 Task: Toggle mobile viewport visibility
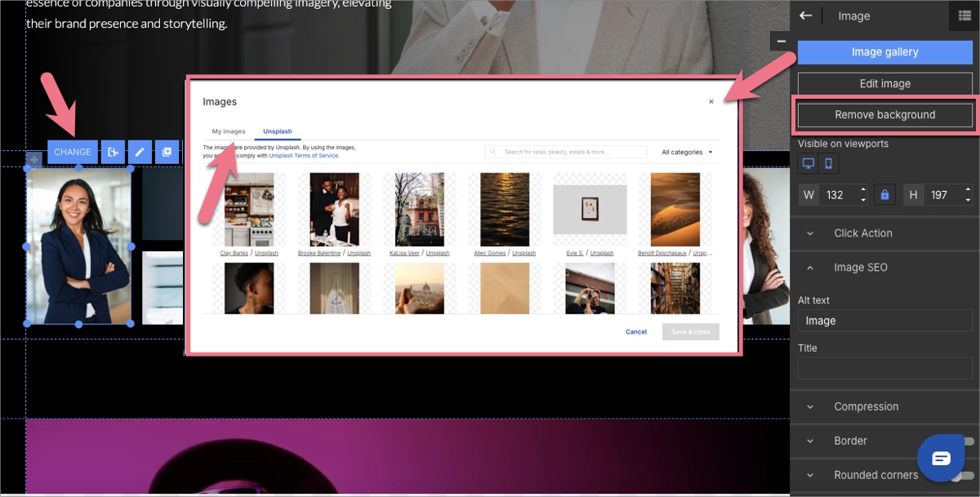pos(827,163)
